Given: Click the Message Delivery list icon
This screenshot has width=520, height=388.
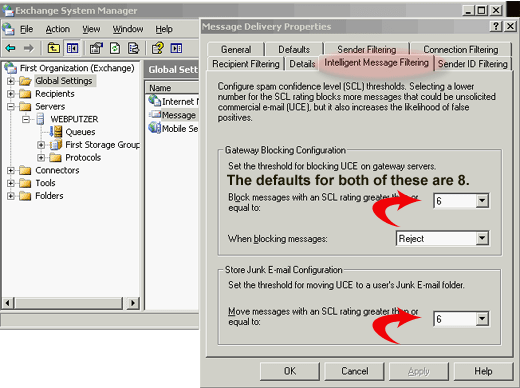Looking at the screenshot, I should click(x=155, y=115).
